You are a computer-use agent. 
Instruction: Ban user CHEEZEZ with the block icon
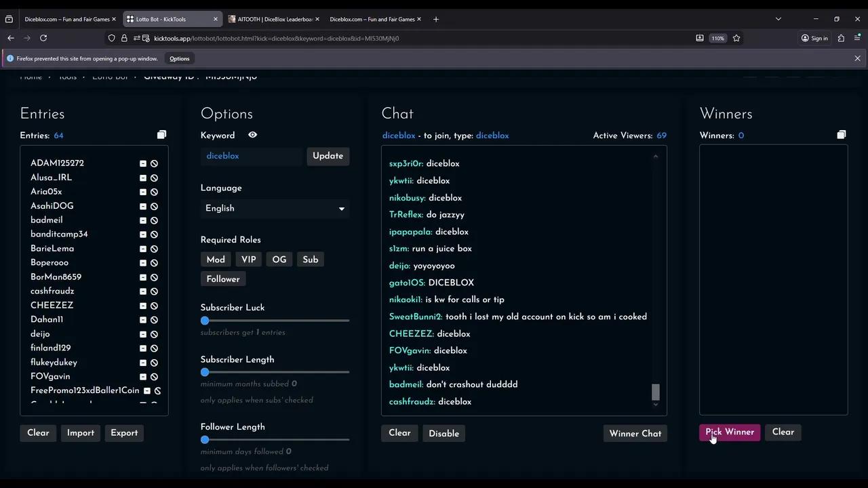tap(154, 306)
